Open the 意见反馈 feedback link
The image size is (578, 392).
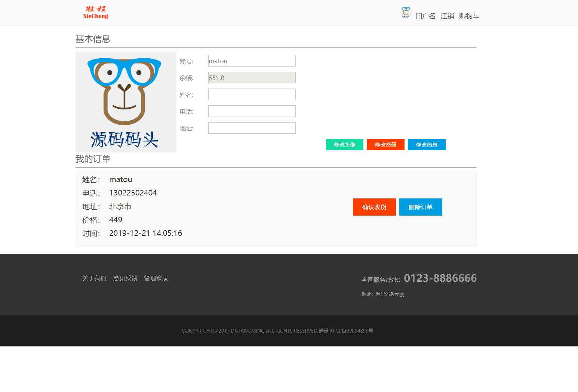point(125,278)
